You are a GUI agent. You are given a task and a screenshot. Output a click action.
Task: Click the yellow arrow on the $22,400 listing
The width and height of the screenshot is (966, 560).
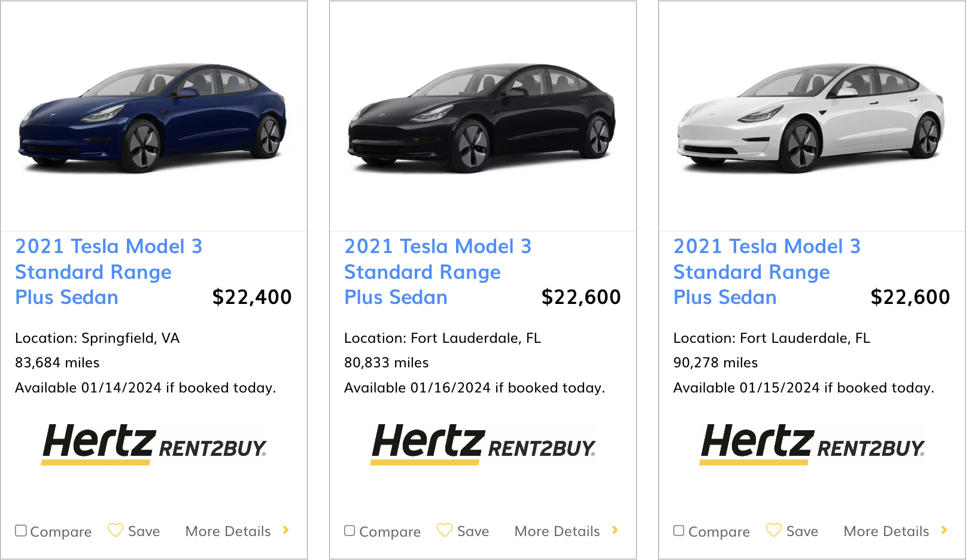tap(286, 530)
